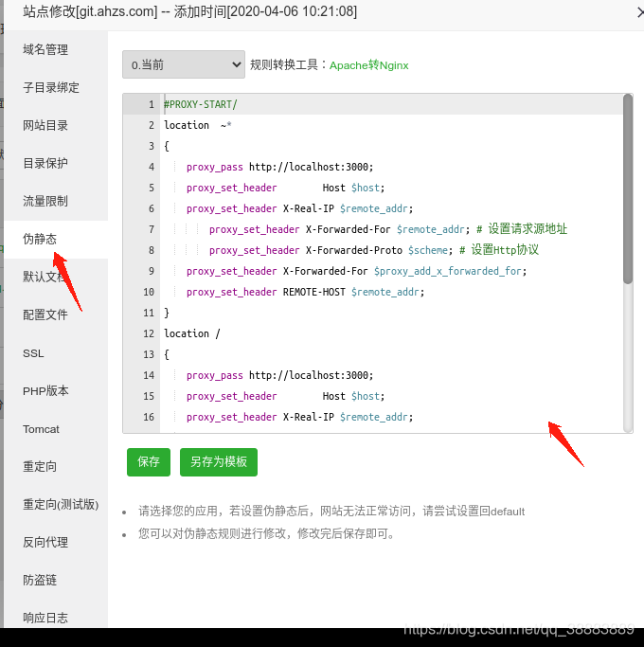Image resolution: width=644 pixels, height=647 pixels.
Task: Click the 'location /' line 12
Action: (x=192, y=333)
